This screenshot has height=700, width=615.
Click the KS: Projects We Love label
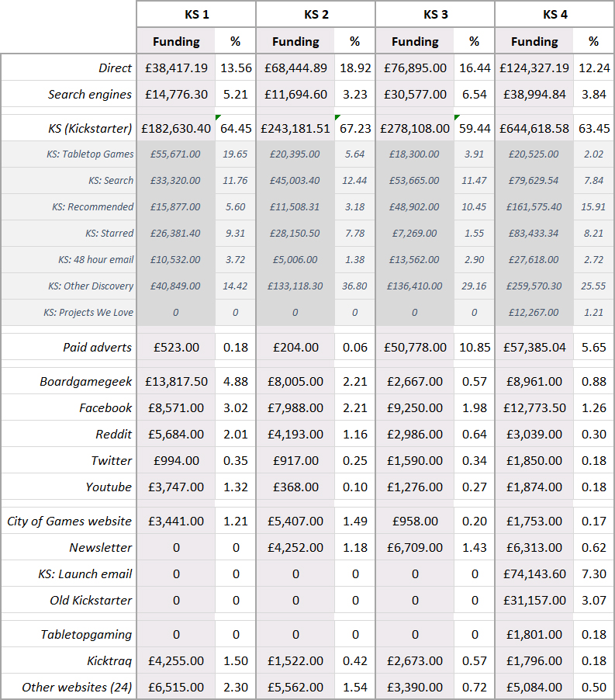click(x=88, y=312)
